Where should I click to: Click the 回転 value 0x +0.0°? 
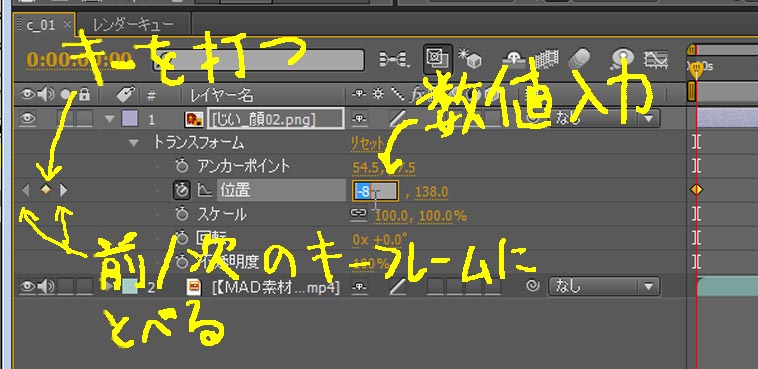point(380,239)
